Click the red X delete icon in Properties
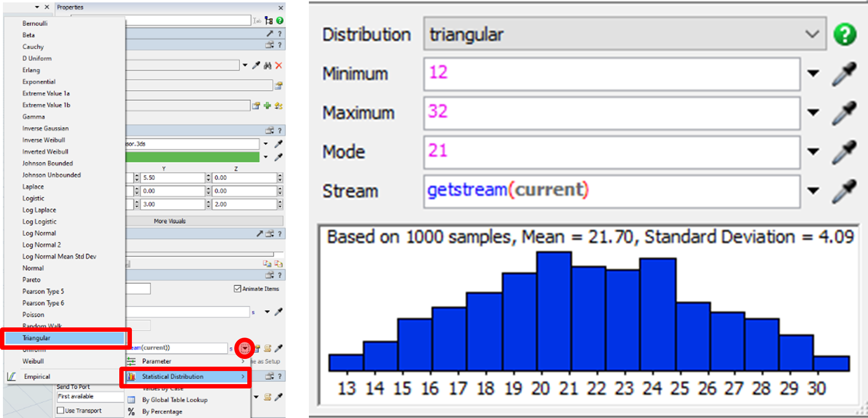Screen dimensions: 868x418 click(279, 65)
